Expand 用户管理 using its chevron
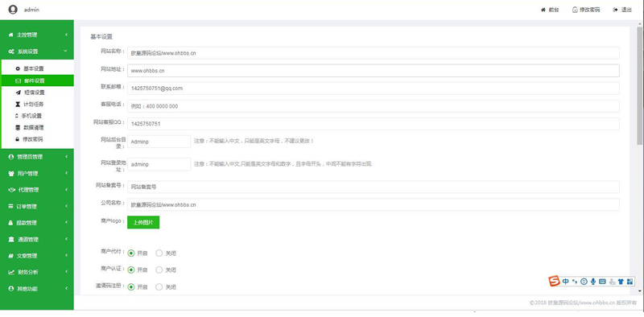Screen dimensions: 644x317 click(x=66, y=173)
